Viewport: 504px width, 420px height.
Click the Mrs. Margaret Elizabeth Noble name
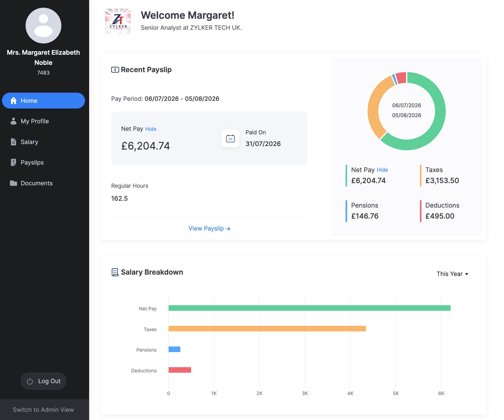coord(43,58)
